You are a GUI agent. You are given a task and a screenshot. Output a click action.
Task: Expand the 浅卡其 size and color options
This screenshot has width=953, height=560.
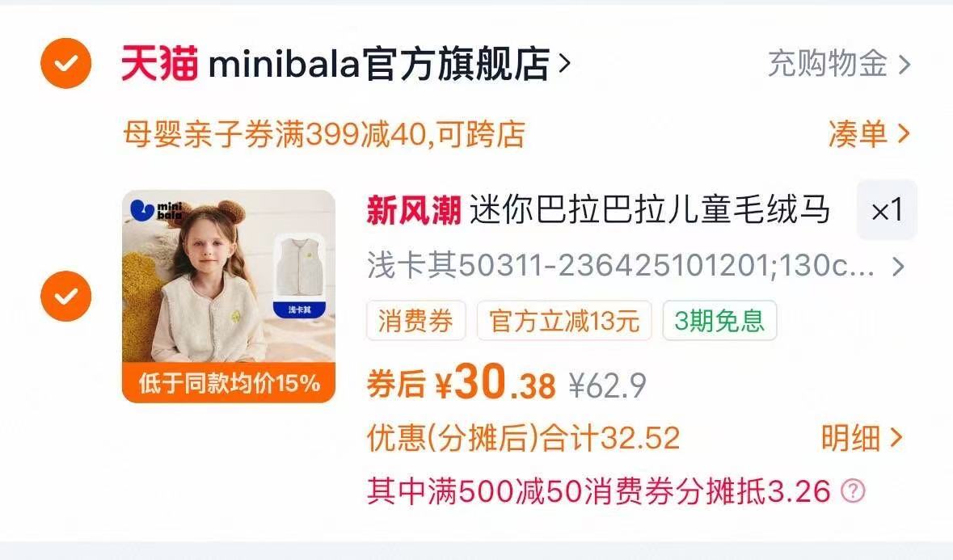coord(636,266)
